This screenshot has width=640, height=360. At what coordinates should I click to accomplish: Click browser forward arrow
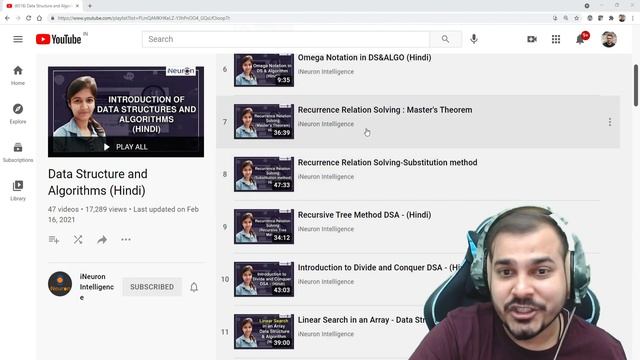coord(18,18)
